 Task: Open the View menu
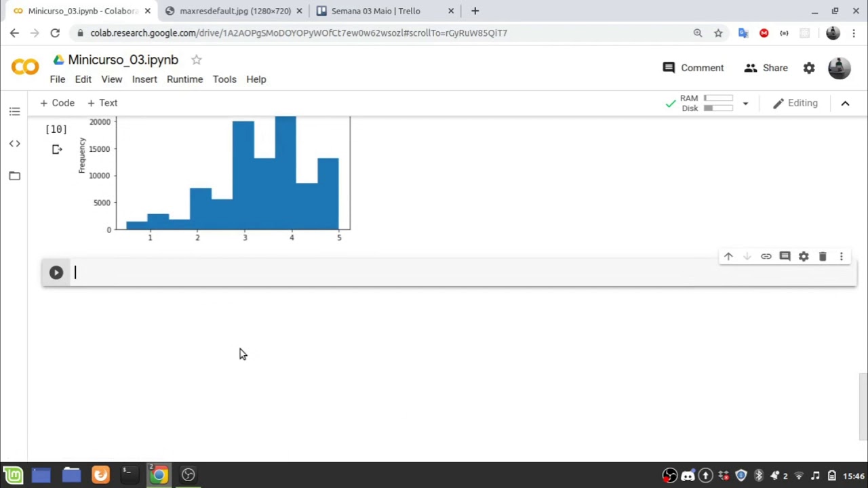(x=112, y=79)
